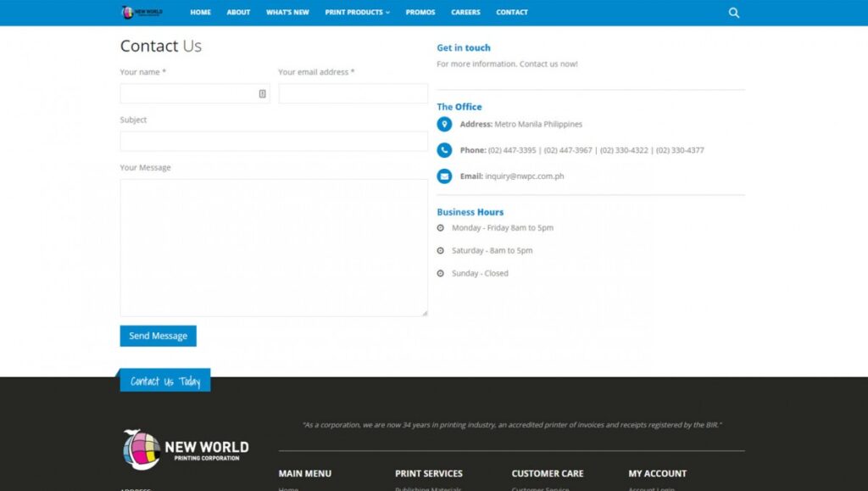Screen dimensions: 868x491
Task: Click inside the Your Message textarea
Action: click(273, 247)
